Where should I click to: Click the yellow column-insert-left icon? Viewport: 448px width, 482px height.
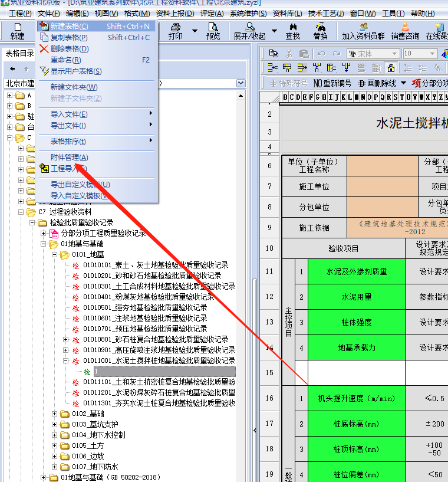(331, 68)
